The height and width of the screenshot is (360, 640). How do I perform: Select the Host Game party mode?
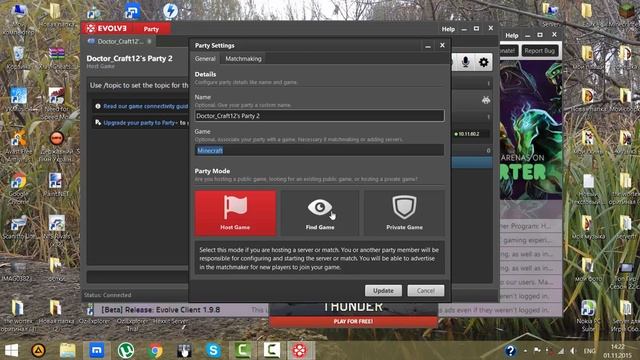click(x=236, y=213)
